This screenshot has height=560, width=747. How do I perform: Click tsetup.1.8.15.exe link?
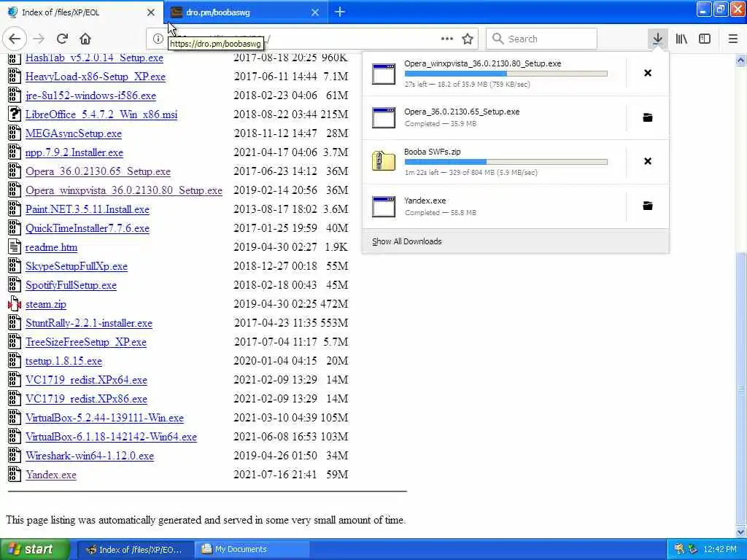point(63,362)
